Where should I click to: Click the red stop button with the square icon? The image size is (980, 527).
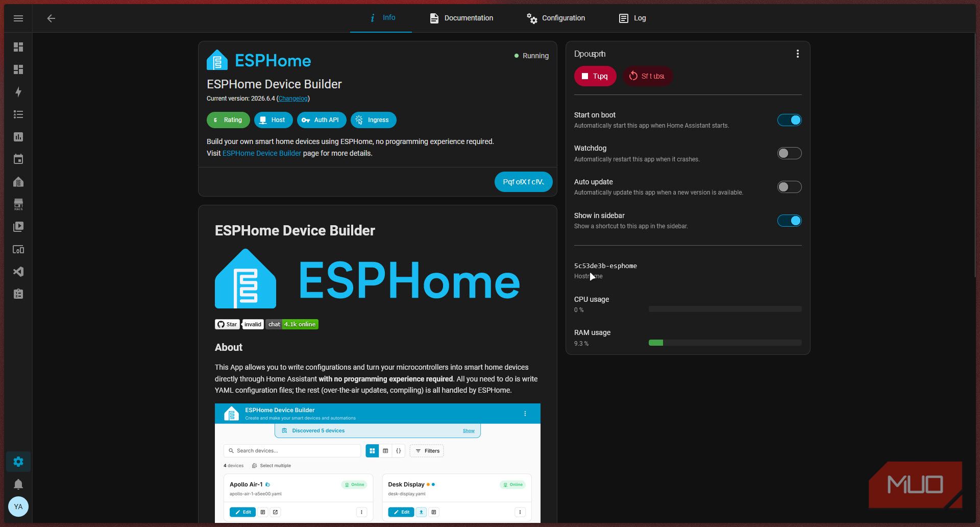click(595, 76)
